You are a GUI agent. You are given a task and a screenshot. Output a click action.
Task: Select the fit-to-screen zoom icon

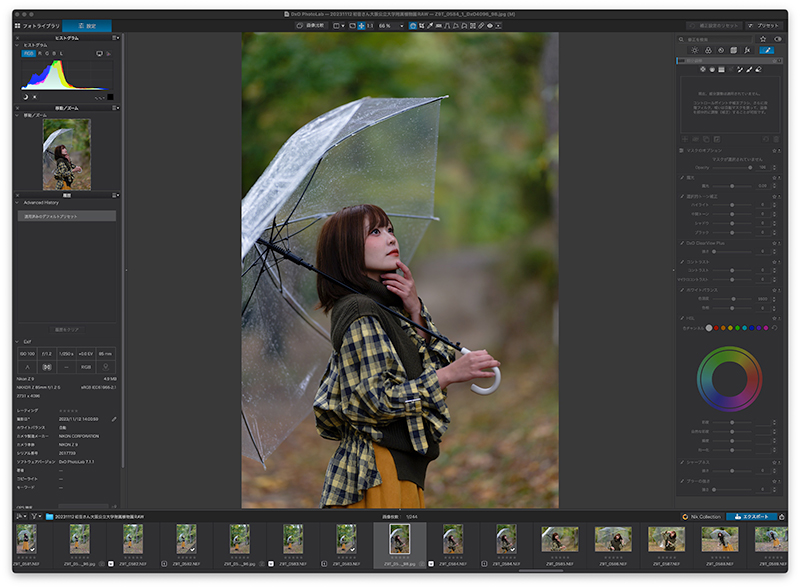click(x=352, y=26)
